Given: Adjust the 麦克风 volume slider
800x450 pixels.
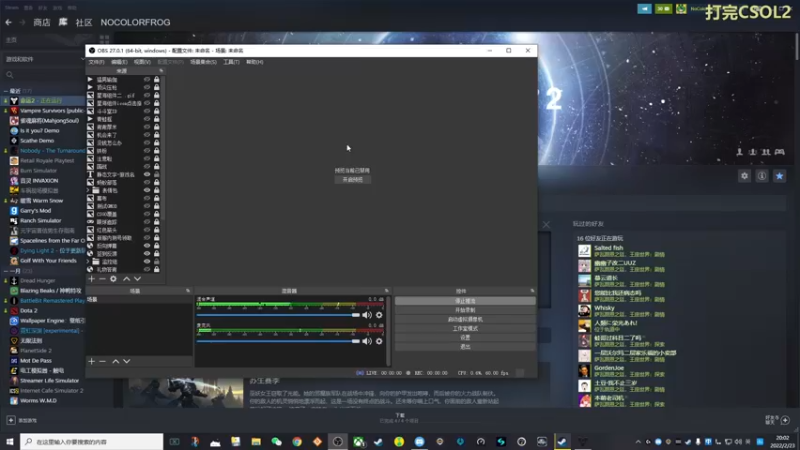Looking at the screenshot, I should tap(278, 341).
